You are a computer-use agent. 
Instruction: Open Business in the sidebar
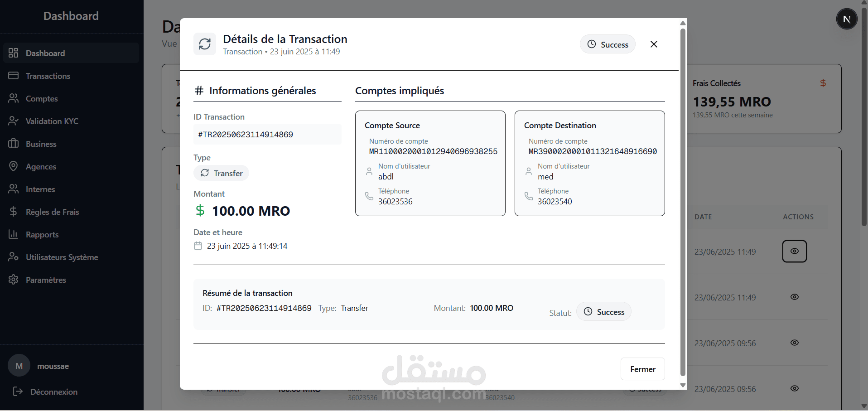click(x=71, y=144)
